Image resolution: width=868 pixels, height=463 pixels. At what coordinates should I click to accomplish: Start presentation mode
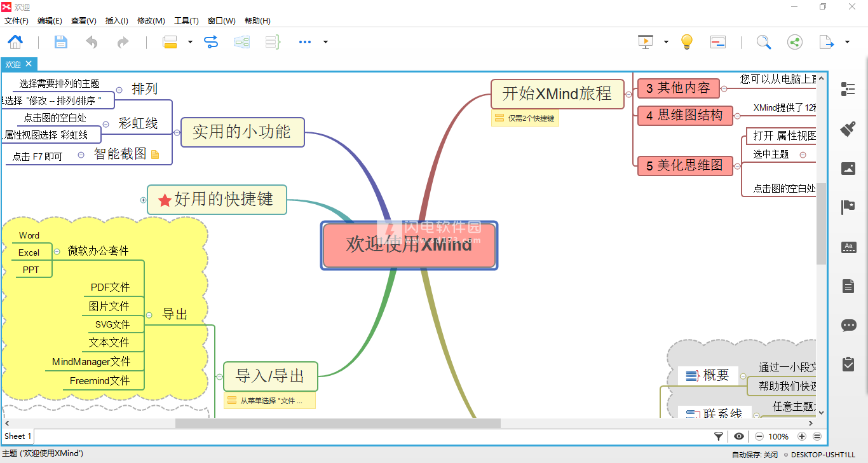point(646,42)
